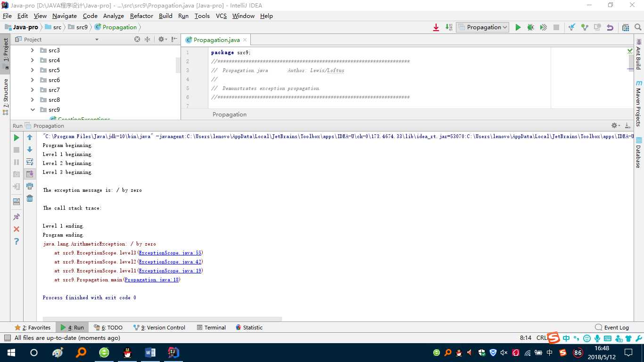
Task: Expand the src6 folder
Action: tap(33, 80)
